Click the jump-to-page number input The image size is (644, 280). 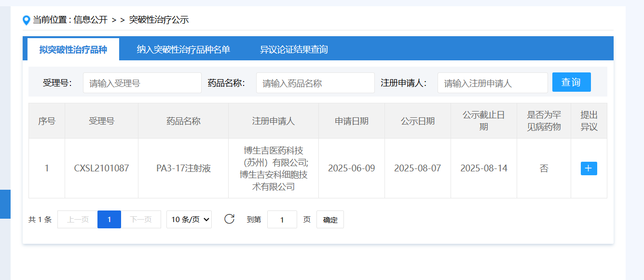pyautogui.click(x=282, y=220)
